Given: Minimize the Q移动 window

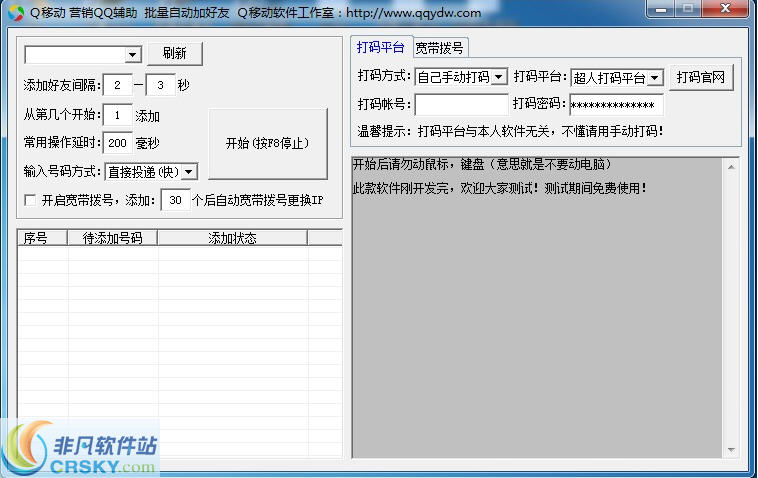Looking at the screenshot, I should click(x=661, y=8).
